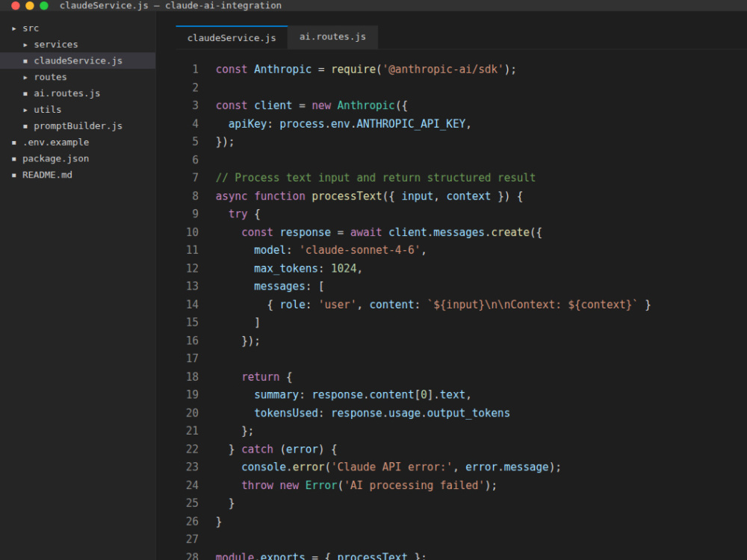
Task: Open package.json from the sidebar
Action: (x=78, y=158)
